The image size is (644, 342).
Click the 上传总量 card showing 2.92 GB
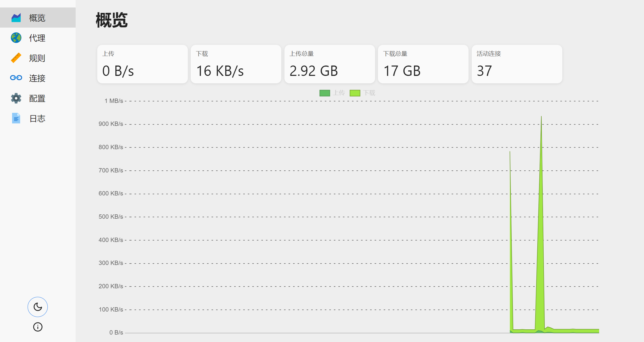pos(330,64)
